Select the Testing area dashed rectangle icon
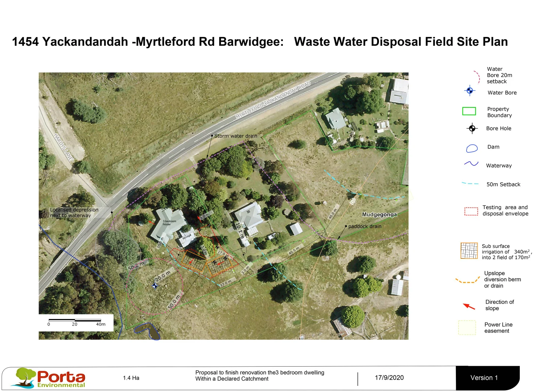The image size is (543, 392). (470, 211)
